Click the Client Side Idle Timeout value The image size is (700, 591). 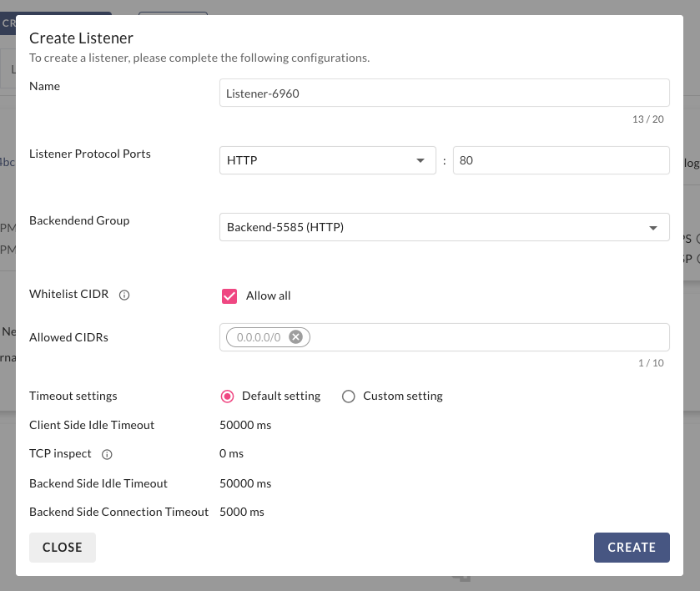pos(245,425)
